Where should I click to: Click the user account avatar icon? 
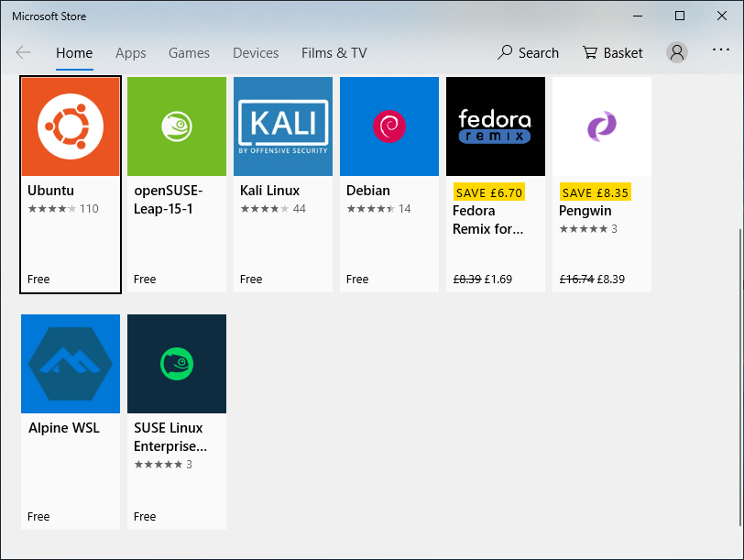[x=677, y=52]
